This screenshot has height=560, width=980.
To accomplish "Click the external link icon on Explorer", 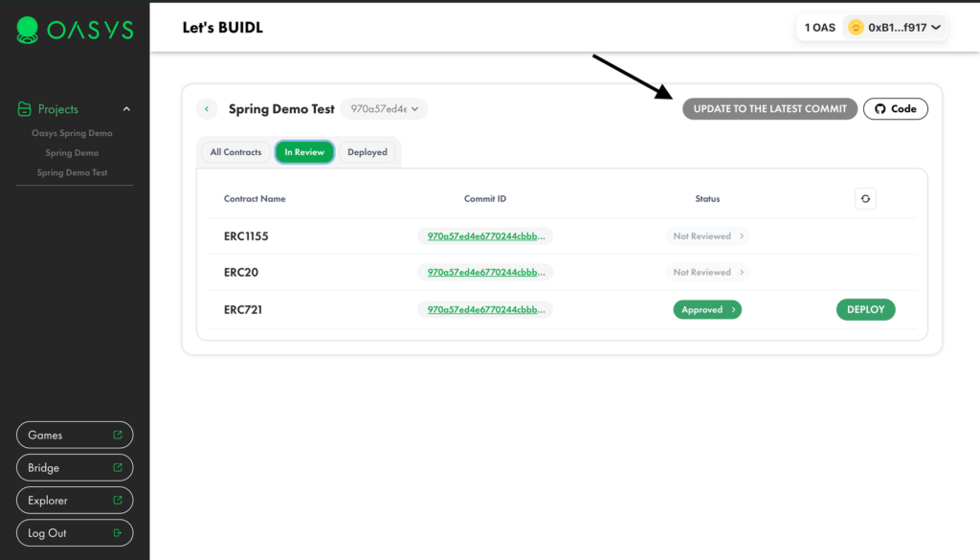I will [118, 500].
